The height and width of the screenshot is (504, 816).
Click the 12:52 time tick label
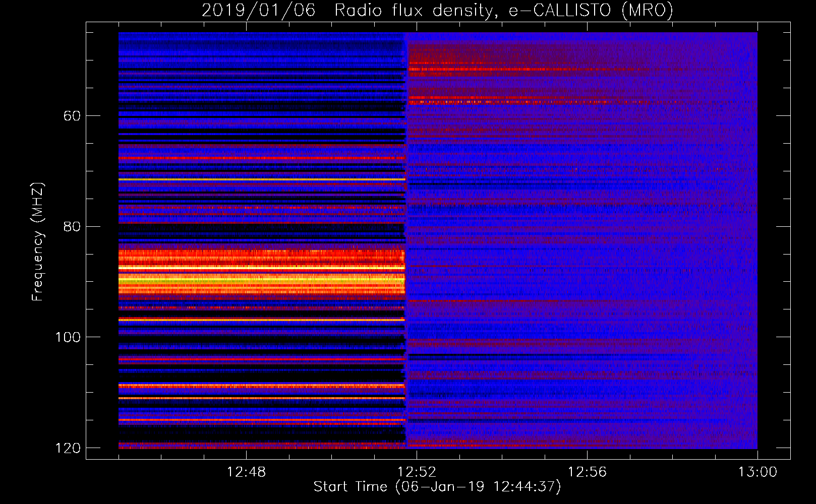[417, 472]
